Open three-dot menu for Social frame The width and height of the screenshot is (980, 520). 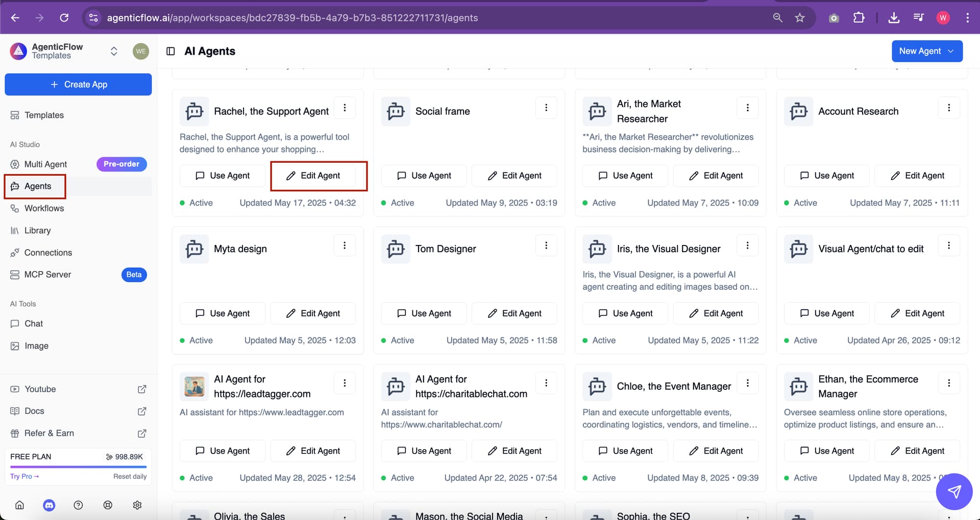coord(546,108)
